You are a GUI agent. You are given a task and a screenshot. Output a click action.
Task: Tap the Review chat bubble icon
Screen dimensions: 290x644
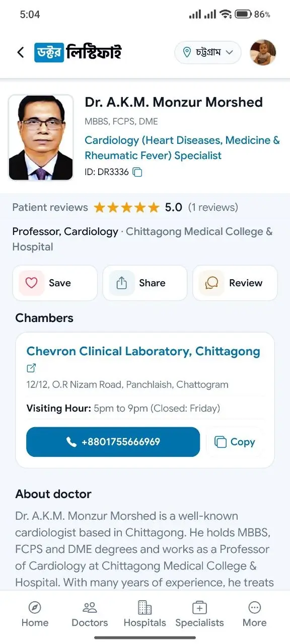(211, 283)
